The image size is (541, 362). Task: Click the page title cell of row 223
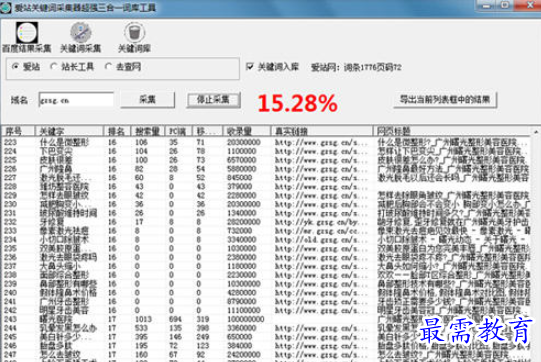click(x=452, y=142)
